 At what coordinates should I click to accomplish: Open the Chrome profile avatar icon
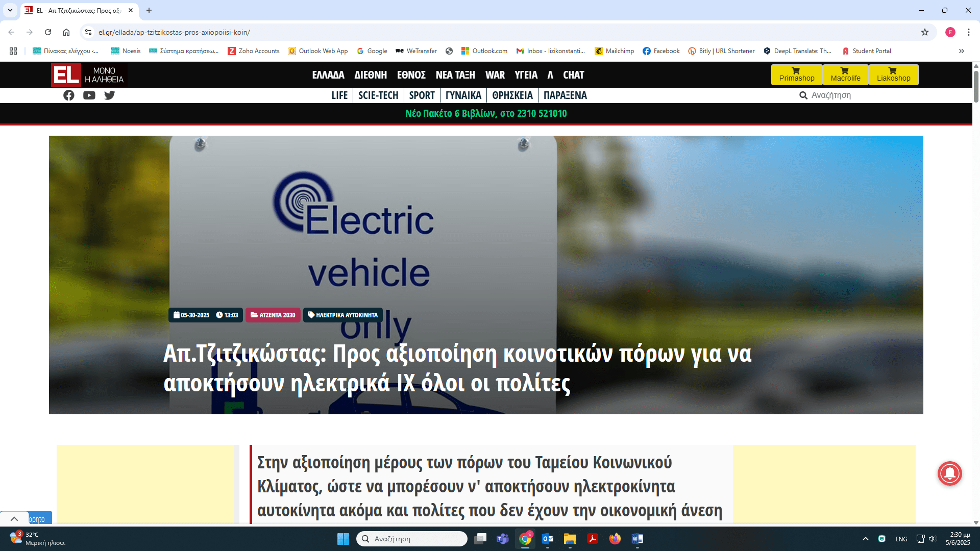click(x=950, y=32)
